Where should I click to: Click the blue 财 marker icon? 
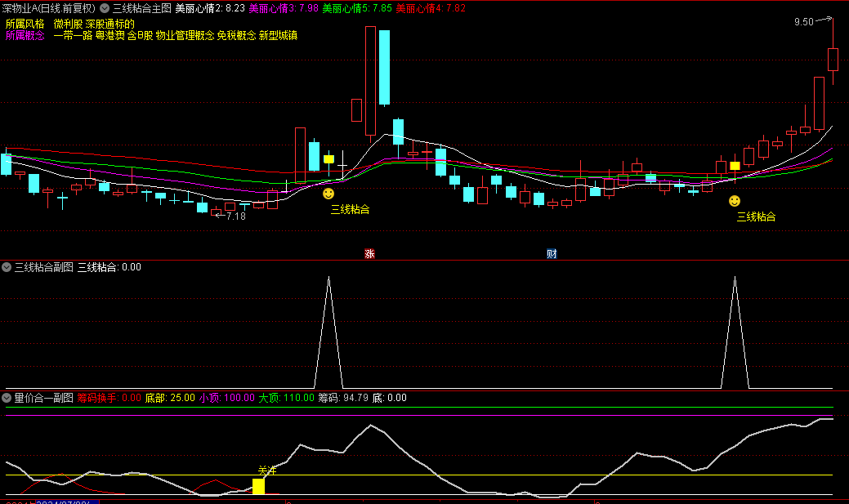(x=552, y=254)
